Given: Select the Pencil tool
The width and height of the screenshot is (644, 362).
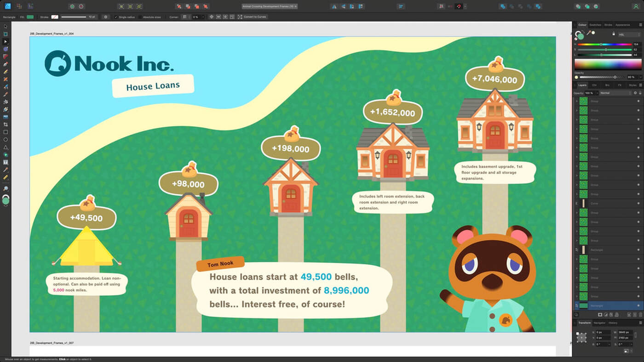Looking at the screenshot, I should tap(6, 72).
